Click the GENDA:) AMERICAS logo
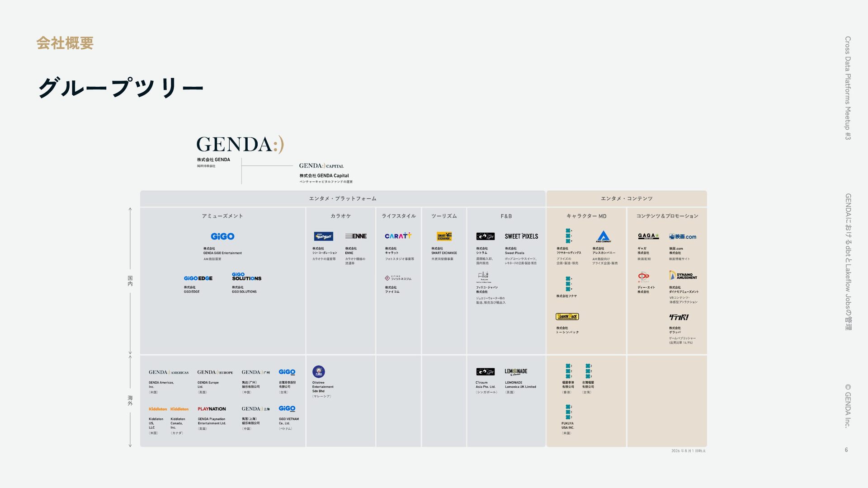Screen dimensions: 868x488 pyautogui.click(x=169, y=372)
